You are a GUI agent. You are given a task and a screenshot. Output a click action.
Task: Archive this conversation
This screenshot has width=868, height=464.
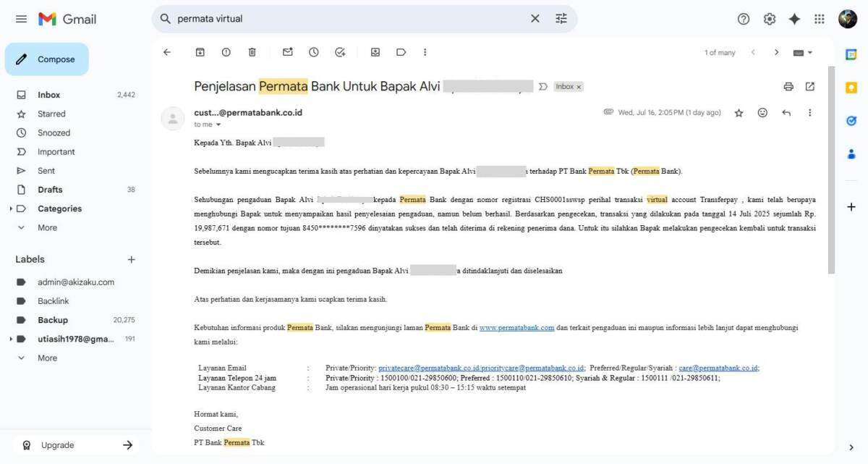click(200, 52)
